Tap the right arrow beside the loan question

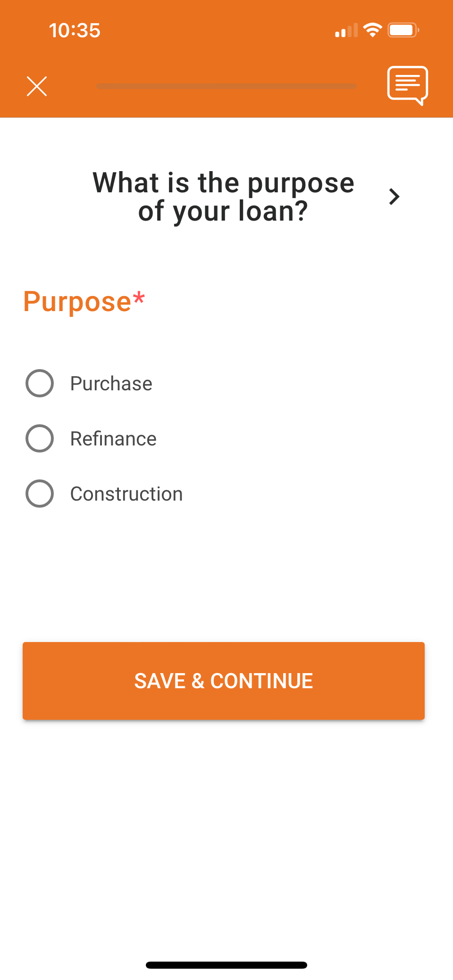coord(394,197)
